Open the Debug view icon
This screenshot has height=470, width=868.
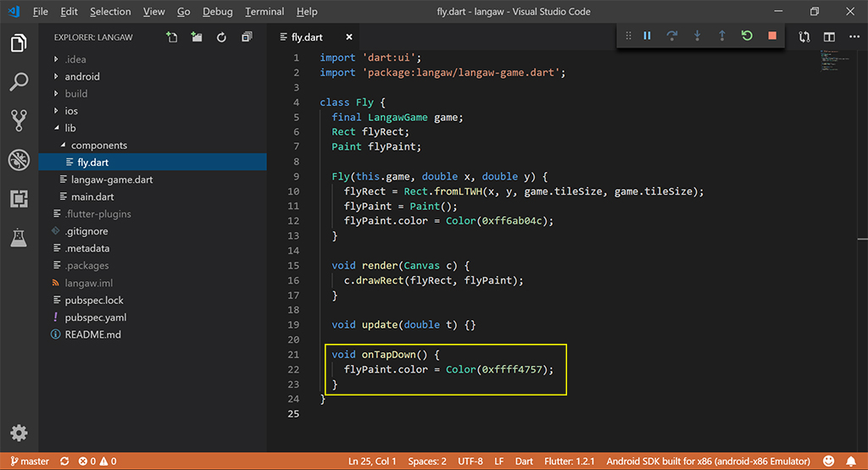[19, 159]
